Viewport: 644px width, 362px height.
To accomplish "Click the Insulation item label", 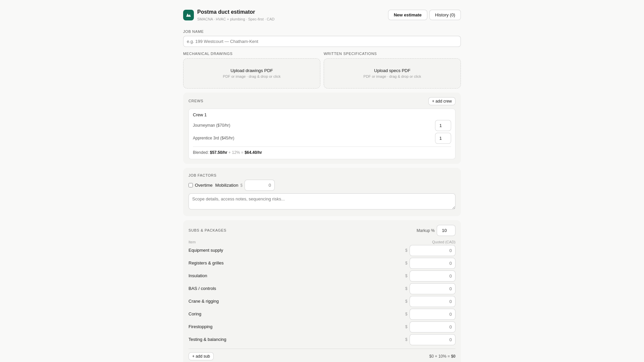I will click(198, 276).
